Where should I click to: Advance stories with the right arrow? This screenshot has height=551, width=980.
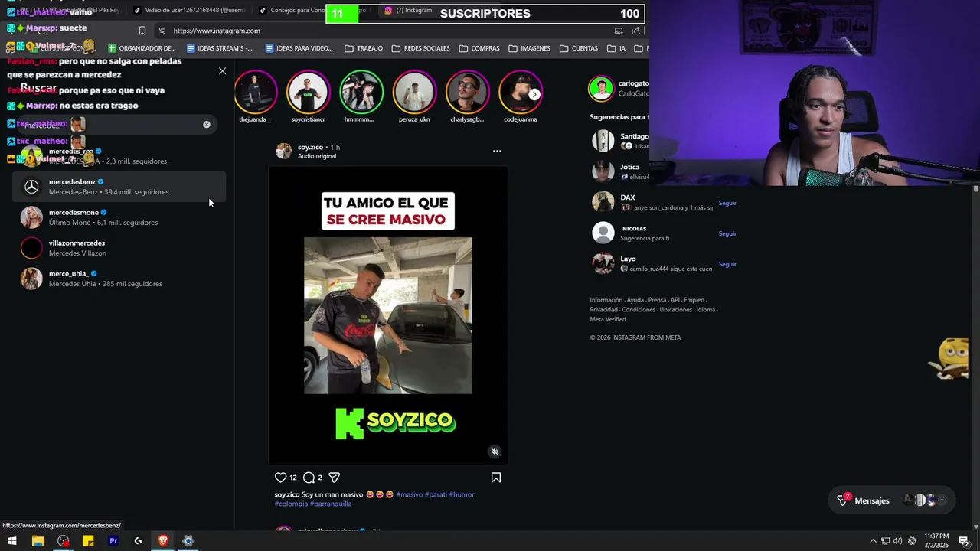tap(534, 94)
